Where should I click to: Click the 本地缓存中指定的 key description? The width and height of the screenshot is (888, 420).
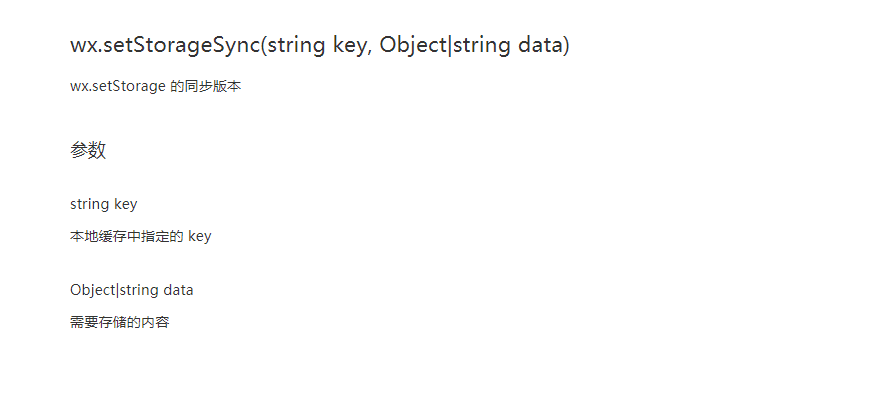tap(140, 236)
